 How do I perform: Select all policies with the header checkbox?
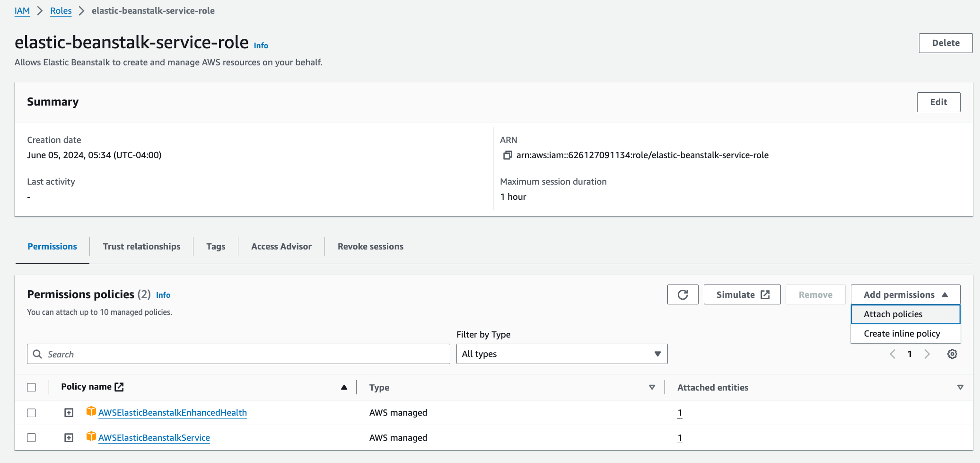[x=32, y=387]
